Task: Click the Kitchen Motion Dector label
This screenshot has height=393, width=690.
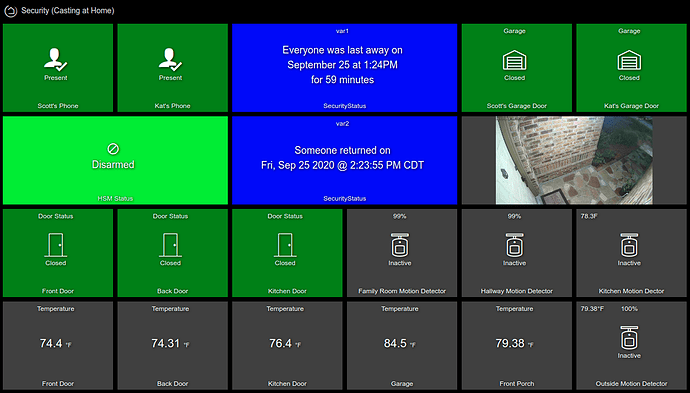Action: (631, 291)
